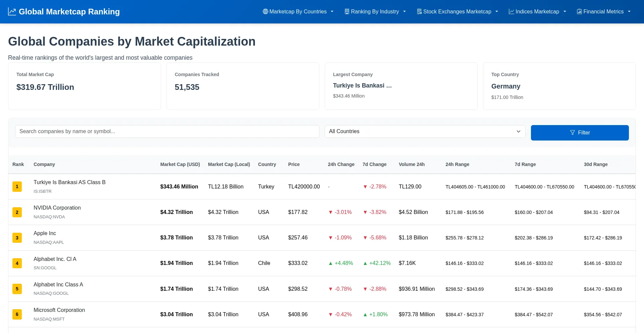Viewport: 644px width, 333px height.
Task: Click the calculator icon beside Financial Metrics
Action: pyautogui.click(x=579, y=11)
